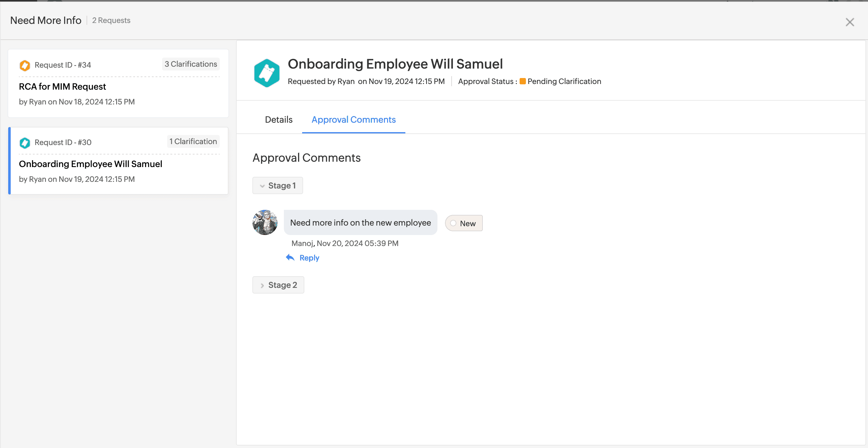The height and width of the screenshot is (448, 868).
Task: Close the Need More Info panel
Action: tap(849, 22)
